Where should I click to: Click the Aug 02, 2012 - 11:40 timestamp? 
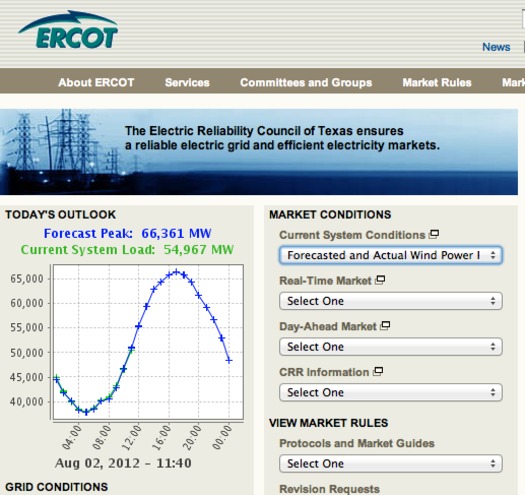[124, 464]
